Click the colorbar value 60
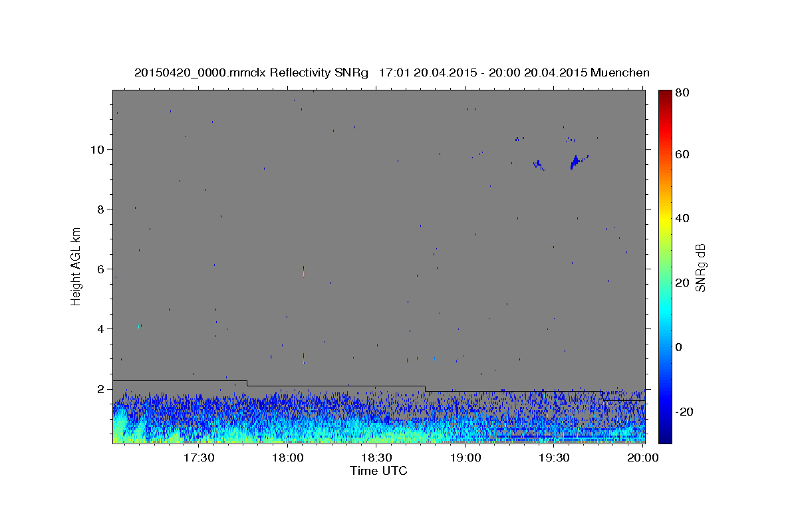The image size is (798, 532). (683, 154)
